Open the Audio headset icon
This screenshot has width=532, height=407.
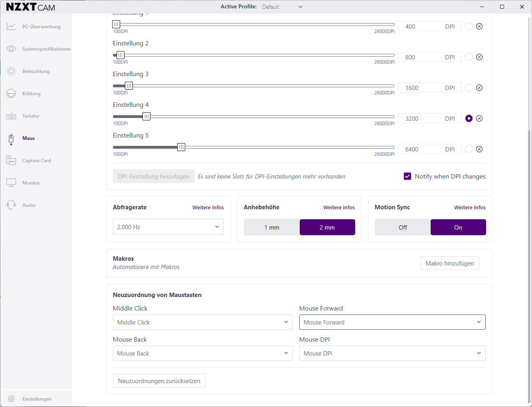coord(11,205)
